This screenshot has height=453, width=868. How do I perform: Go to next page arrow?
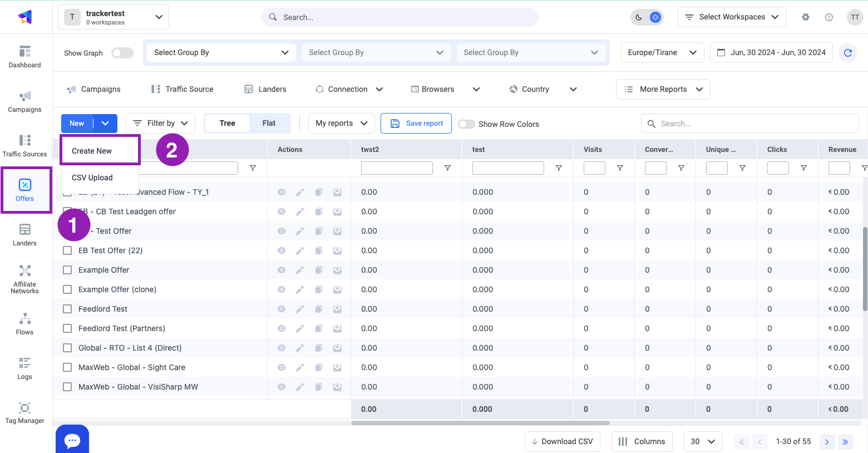coord(827,442)
